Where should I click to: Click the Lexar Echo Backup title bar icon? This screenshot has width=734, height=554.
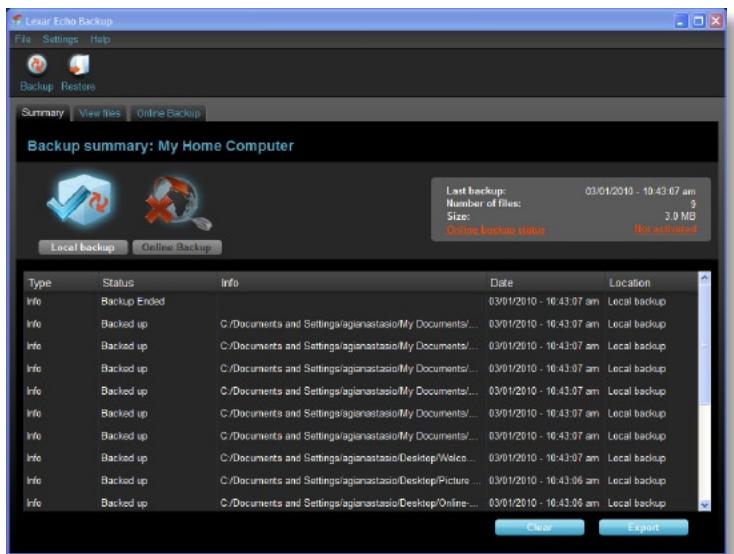pos(17,21)
